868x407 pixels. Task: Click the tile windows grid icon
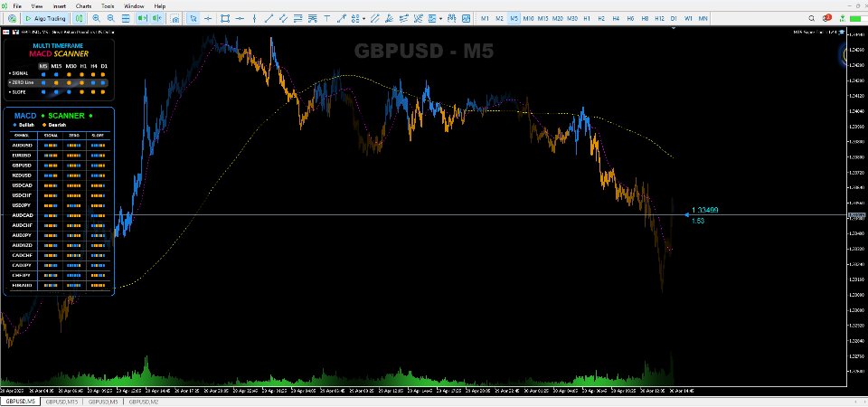[126, 18]
